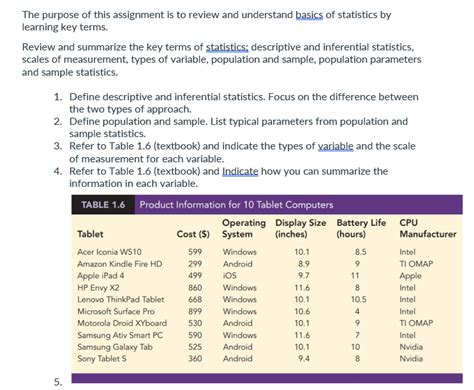Click the underlined word "statistics;"

tap(227, 47)
